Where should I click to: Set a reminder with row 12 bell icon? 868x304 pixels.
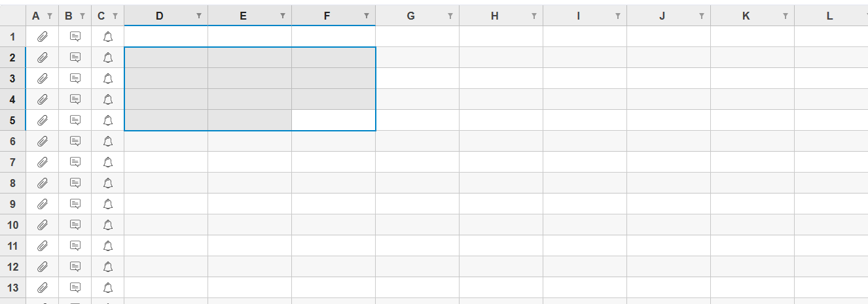pyautogui.click(x=108, y=267)
